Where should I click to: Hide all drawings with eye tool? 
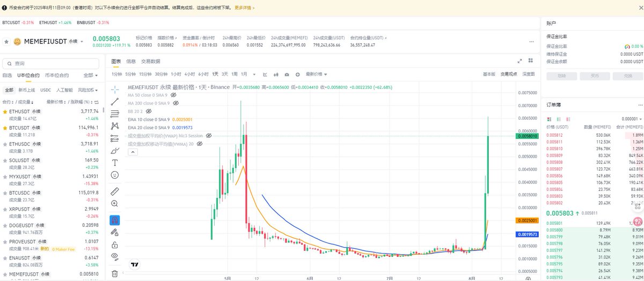[x=114, y=257]
